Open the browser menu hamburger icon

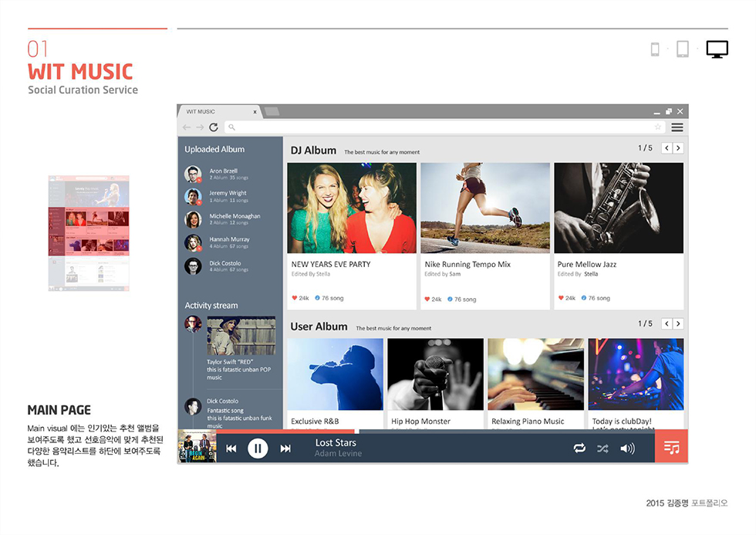(x=677, y=127)
